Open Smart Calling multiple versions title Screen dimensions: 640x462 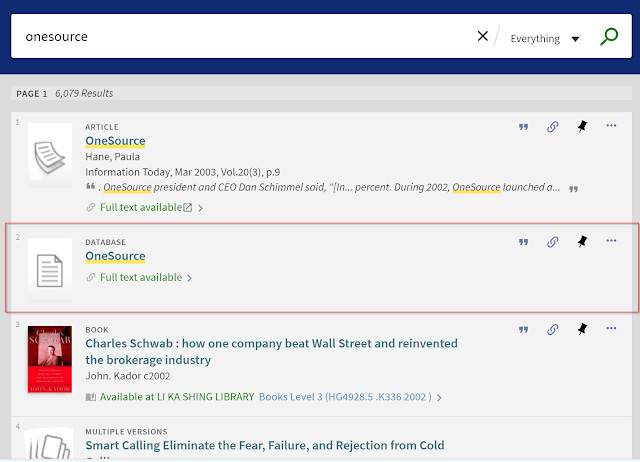pos(264,445)
